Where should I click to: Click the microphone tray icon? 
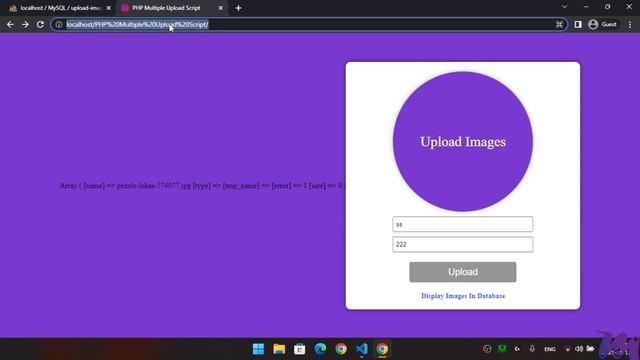(x=532, y=349)
